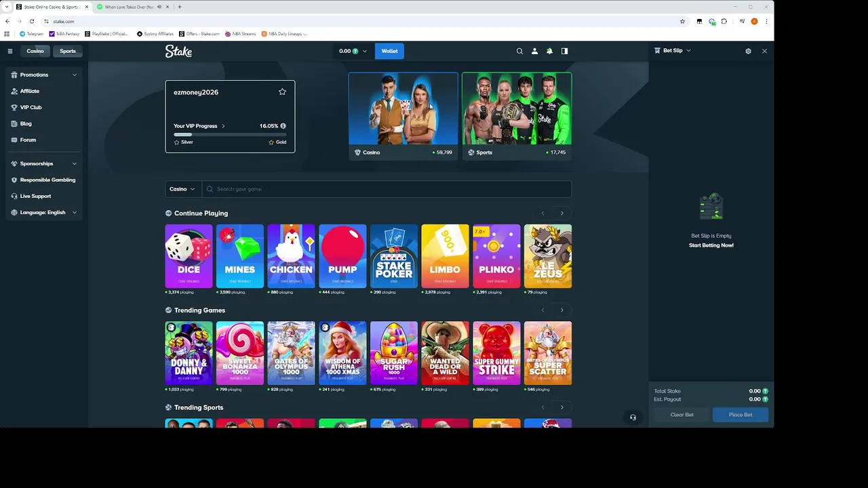The height and width of the screenshot is (488, 868).
Task: Open the balance currency dropdown
Action: click(353, 51)
